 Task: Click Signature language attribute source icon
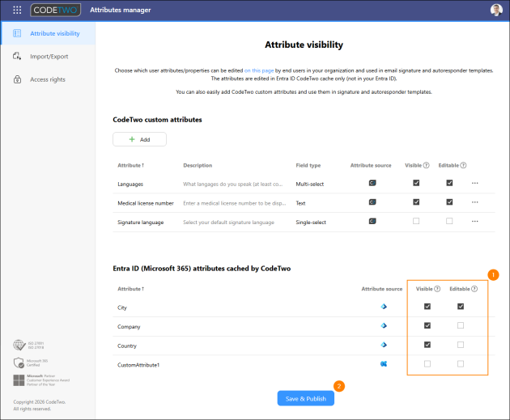(372, 222)
